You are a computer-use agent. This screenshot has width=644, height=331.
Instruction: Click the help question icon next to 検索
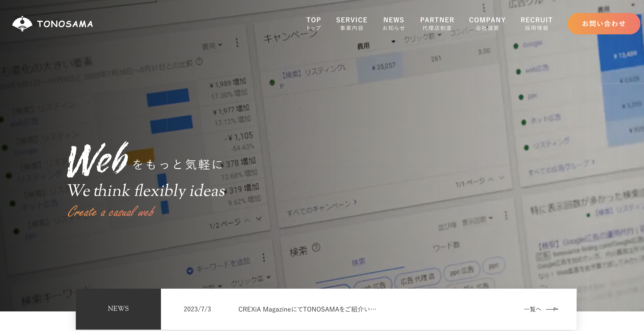(x=316, y=247)
